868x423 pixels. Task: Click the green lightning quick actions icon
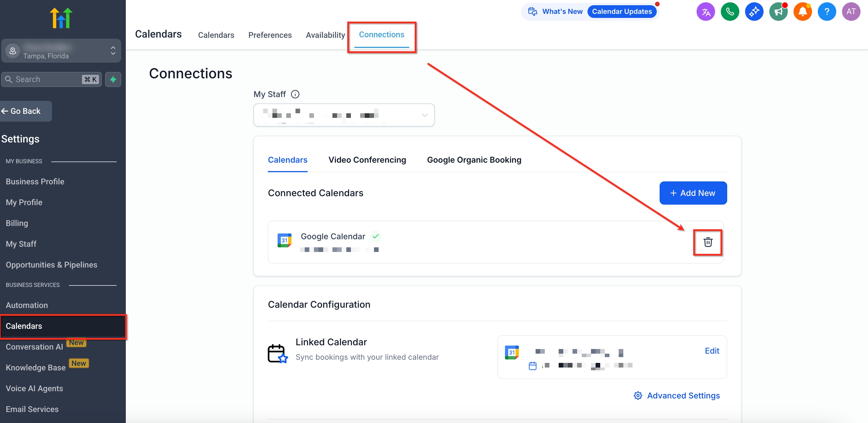[113, 80]
